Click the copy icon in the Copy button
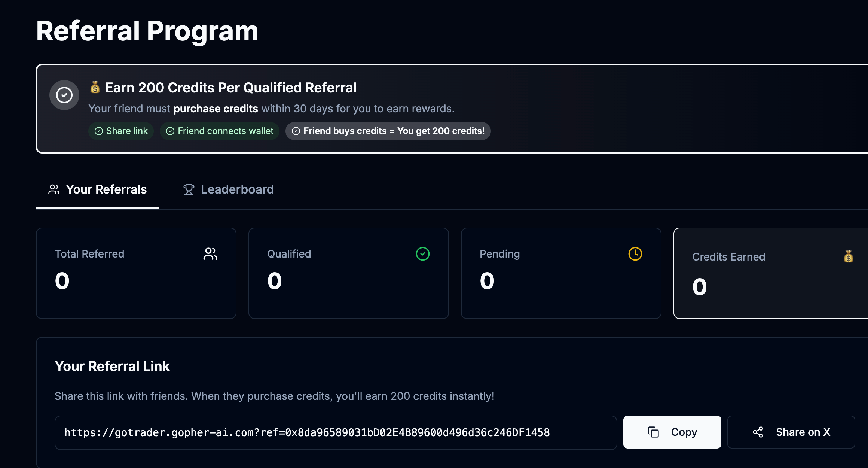Viewport: 868px width, 468px height. pyautogui.click(x=653, y=432)
